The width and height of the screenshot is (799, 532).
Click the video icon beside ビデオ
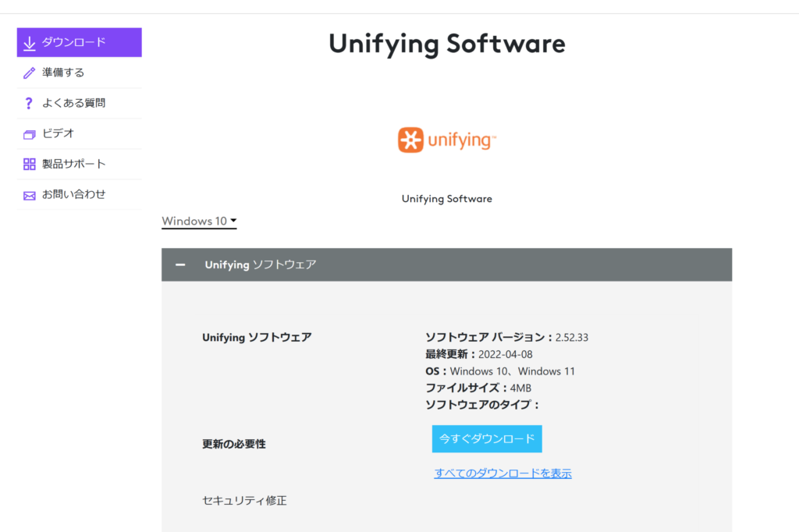click(29, 134)
